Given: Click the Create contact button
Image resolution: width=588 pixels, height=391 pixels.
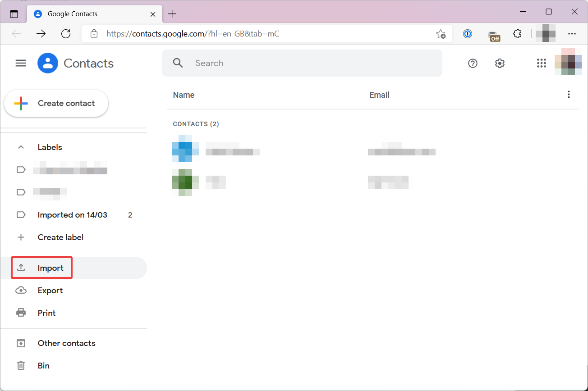Looking at the screenshot, I should pos(56,103).
